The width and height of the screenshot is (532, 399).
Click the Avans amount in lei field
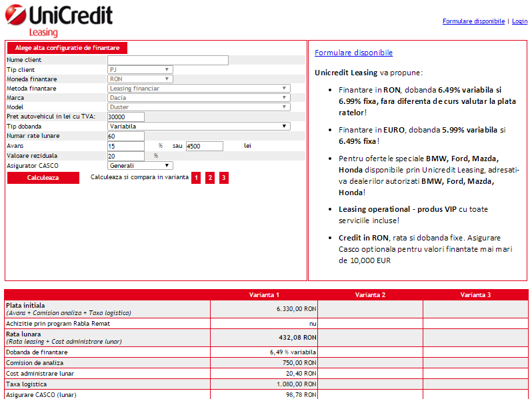pos(205,146)
